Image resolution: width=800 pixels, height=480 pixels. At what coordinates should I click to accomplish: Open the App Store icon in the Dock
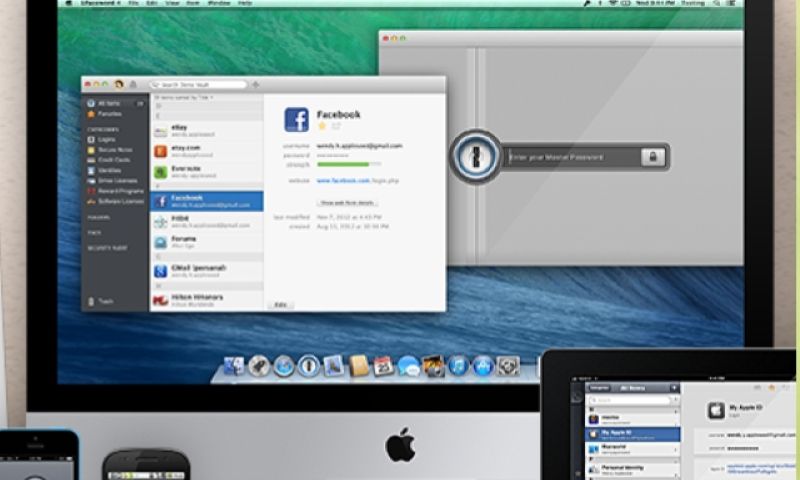click(483, 366)
